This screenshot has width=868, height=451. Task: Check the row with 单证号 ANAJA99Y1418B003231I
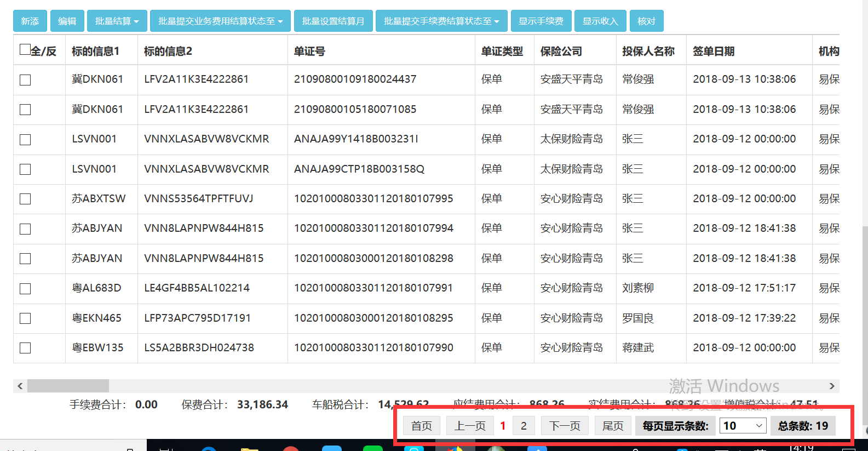[x=25, y=140]
